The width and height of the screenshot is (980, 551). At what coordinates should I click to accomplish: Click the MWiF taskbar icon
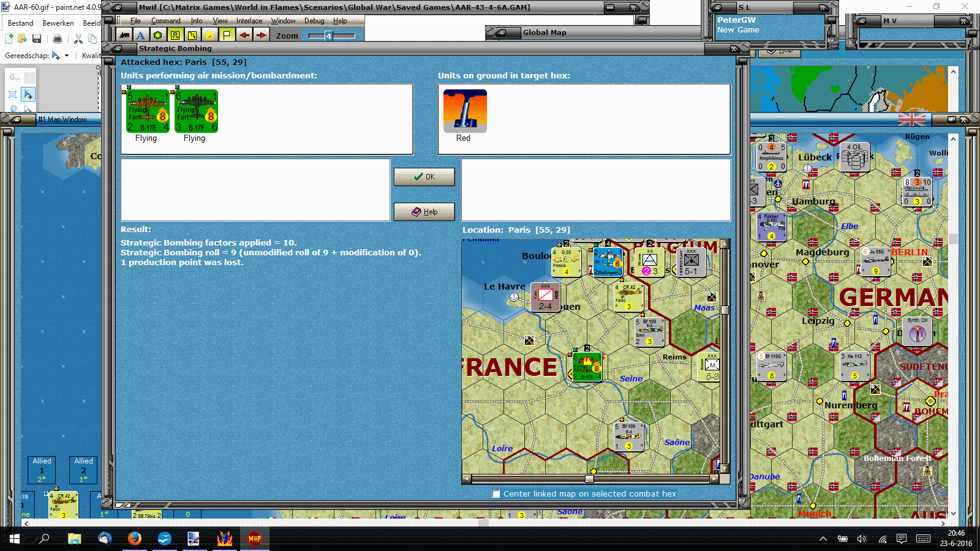click(255, 539)
